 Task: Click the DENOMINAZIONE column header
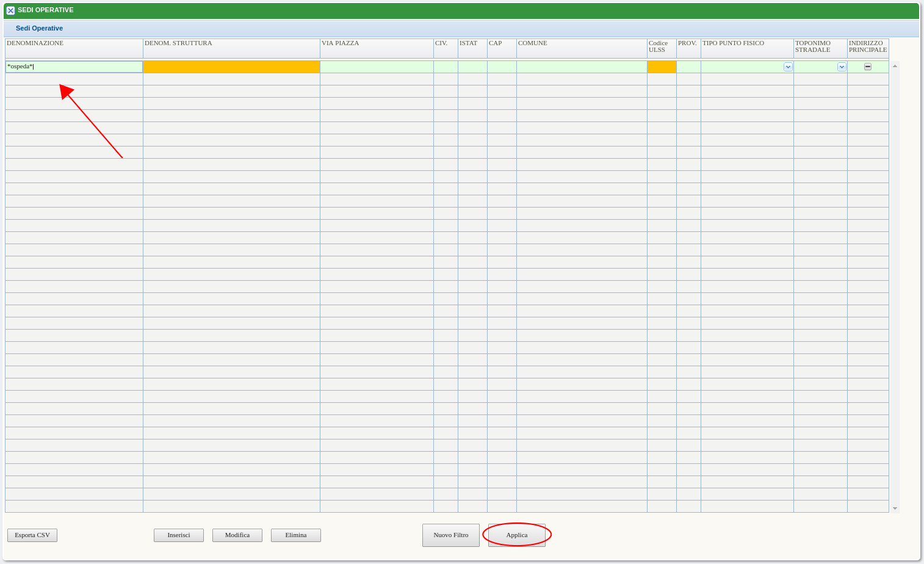tap(35, 43)
